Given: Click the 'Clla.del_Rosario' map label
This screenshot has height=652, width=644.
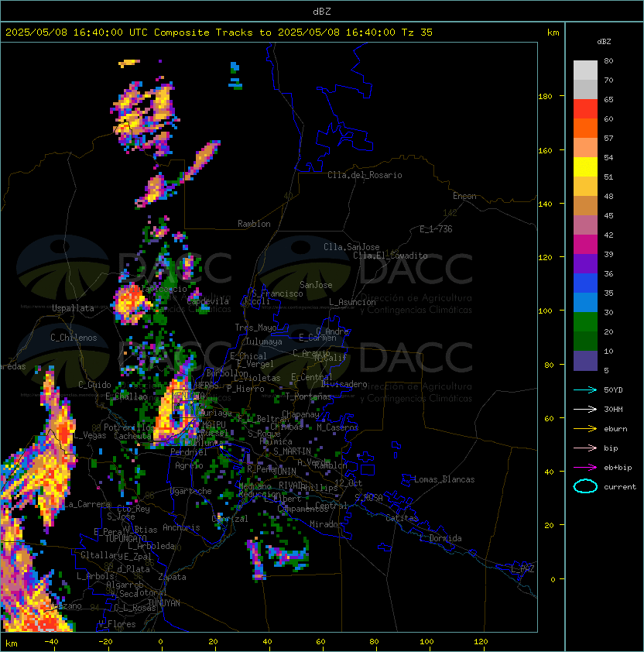Looking at the screenshot, I should (x=365, y=175).
